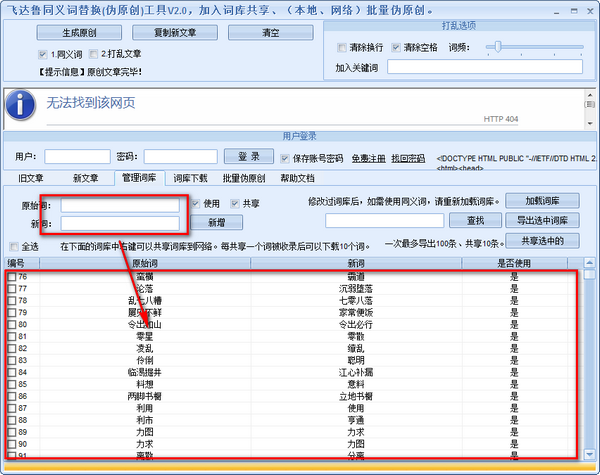Uncheck the 清除空格 option

pos(397,47)
